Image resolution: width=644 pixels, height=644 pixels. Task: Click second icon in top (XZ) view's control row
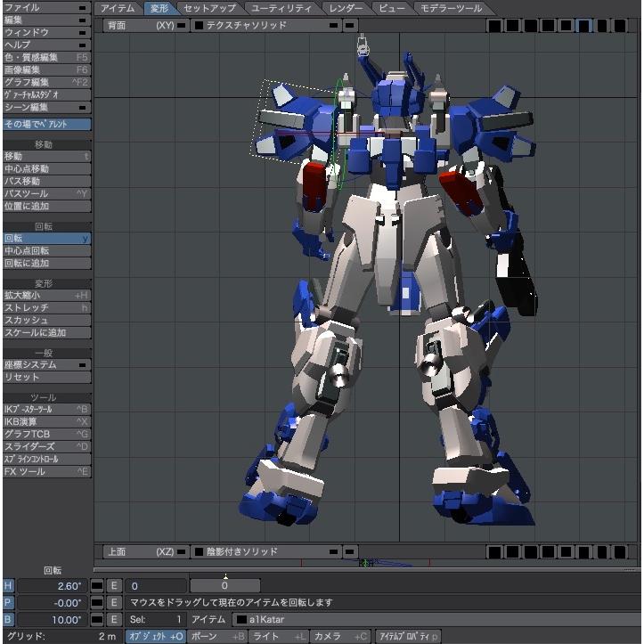[x=512, y=552]
